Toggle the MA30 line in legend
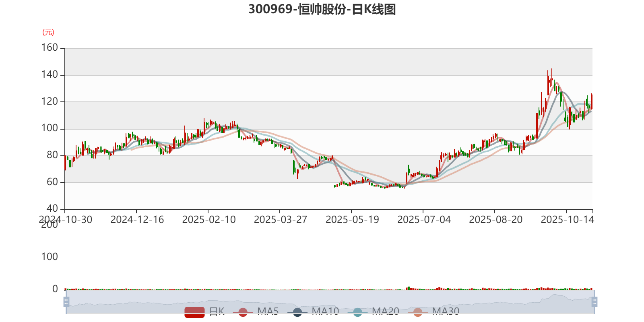This screenshot has width=644, height=322. click(433, 312)
